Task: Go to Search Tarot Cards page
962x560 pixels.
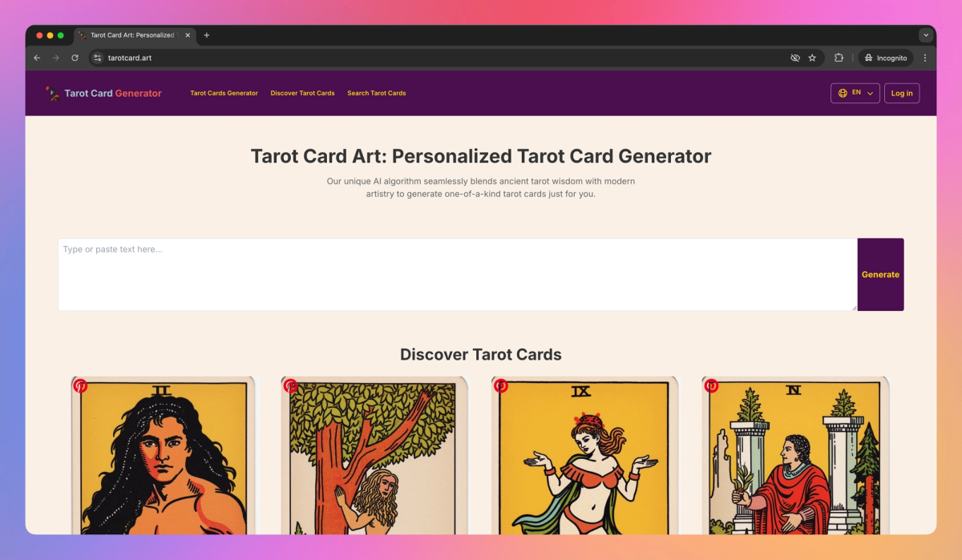Action: [377, 93]
